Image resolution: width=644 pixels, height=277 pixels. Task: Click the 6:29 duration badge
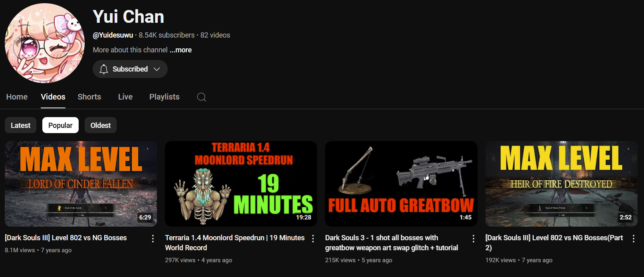(145, 217)
